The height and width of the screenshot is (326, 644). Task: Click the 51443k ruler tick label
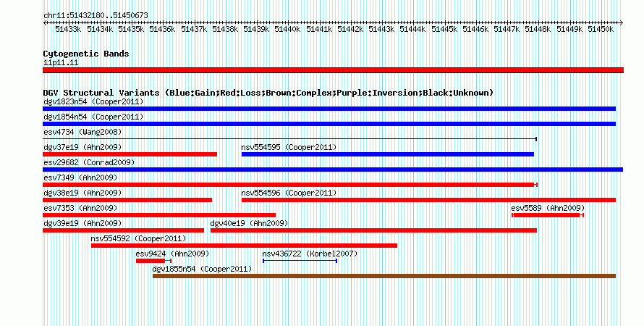coord(381,29)
